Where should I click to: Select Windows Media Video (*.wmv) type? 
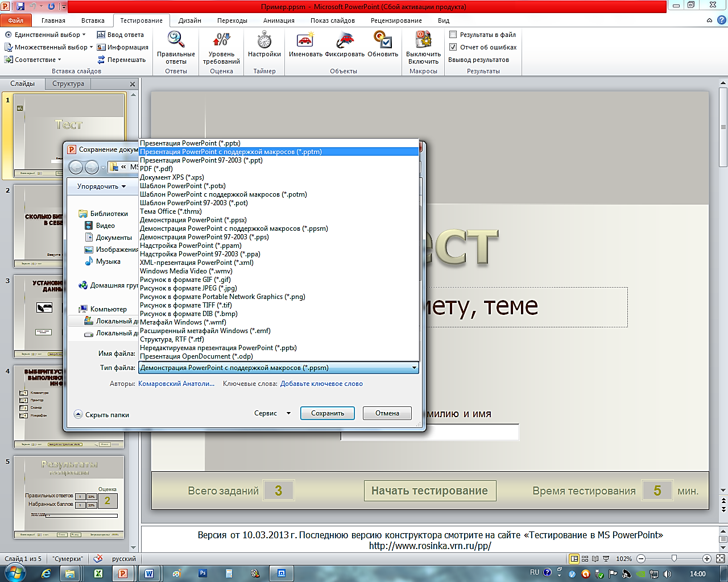point(279,271)
